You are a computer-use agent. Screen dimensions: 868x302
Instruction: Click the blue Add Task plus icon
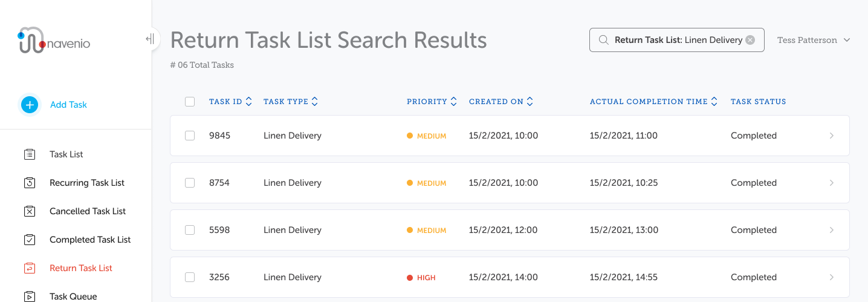(29, 105)
